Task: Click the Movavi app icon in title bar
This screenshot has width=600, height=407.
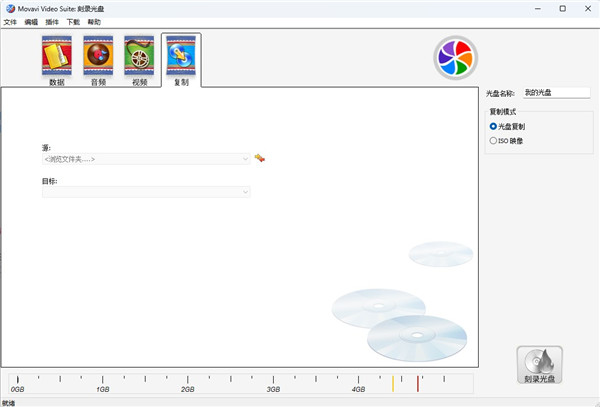Action: [x=10, y=8]
